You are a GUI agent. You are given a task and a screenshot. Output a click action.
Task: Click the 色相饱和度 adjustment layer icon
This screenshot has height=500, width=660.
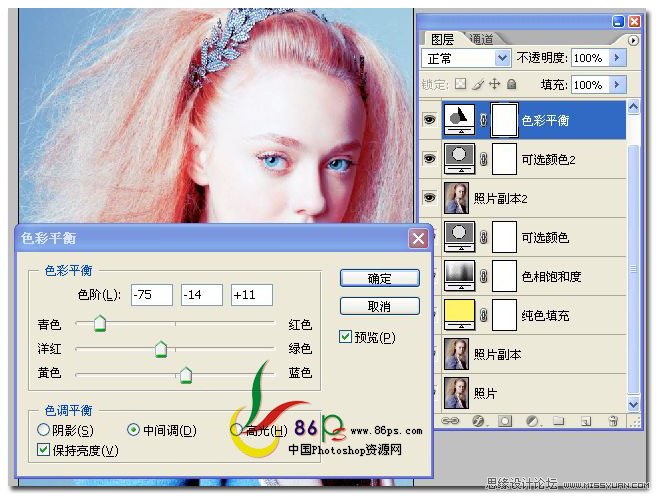(460, 276)
